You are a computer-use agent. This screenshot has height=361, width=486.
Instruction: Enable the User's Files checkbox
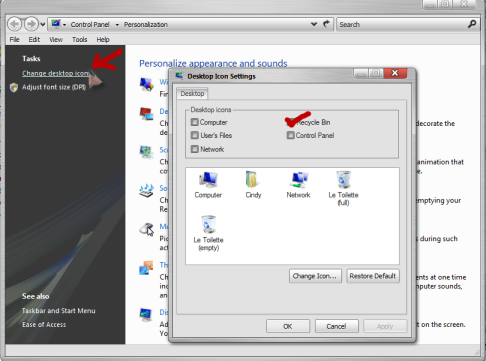(195, 135)
